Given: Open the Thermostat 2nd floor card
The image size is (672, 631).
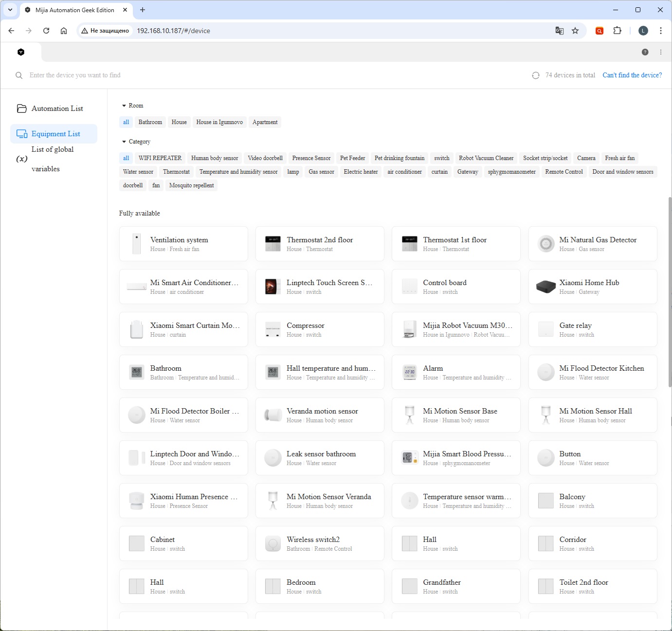Looking at the screenshot, I should [320, 244].
